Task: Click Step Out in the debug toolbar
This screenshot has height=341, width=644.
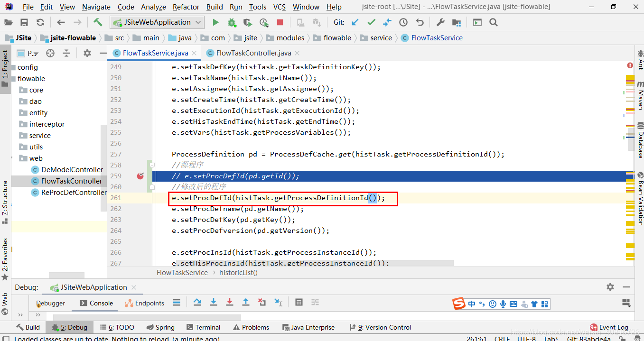Action: [246, 302]
